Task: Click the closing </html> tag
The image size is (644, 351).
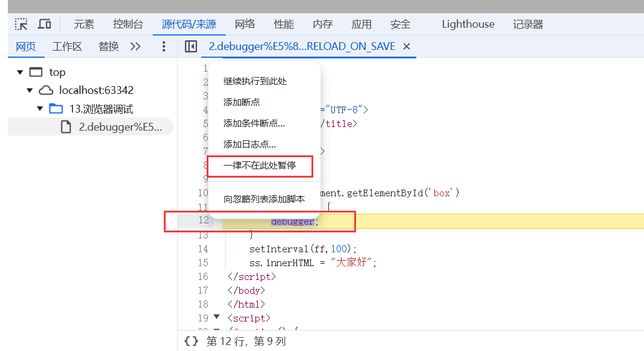Action: [x=246, y=304]
